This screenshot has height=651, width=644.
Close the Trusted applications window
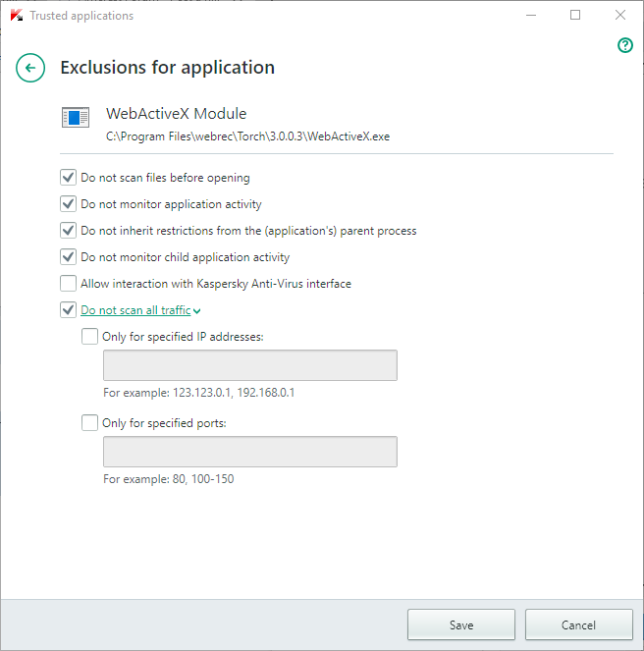(x=619, y=16)
